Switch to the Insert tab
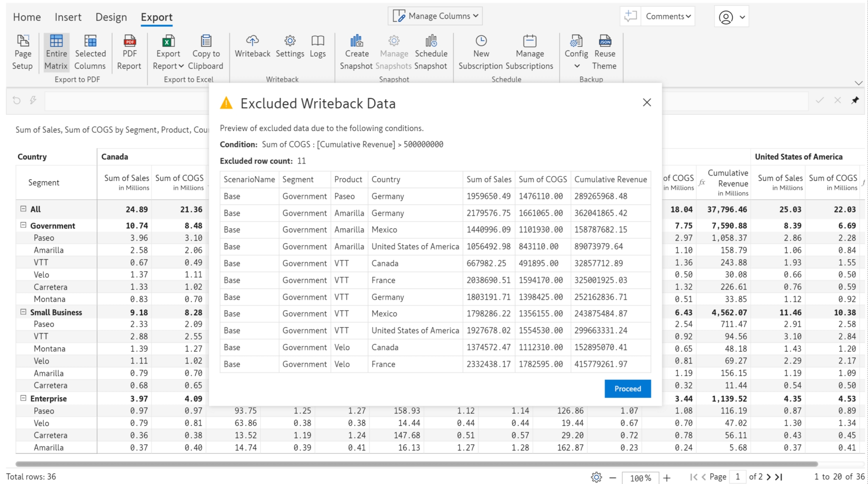This screenshot has width=868, height=484. (68, 17)
